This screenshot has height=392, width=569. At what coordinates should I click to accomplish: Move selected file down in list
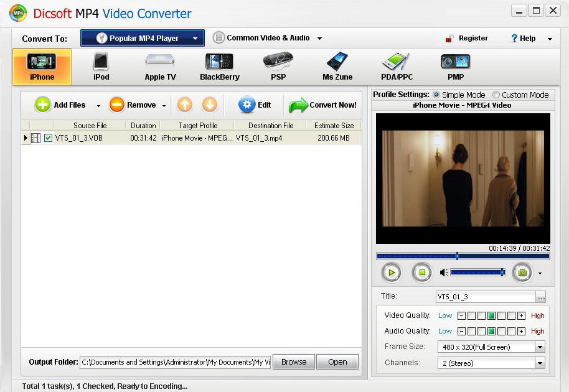coord(210,105)
